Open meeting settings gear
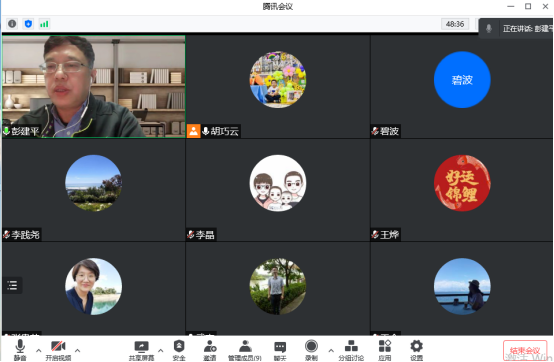The height and width of the screenshot is (362, 554). tap(417, 350)
